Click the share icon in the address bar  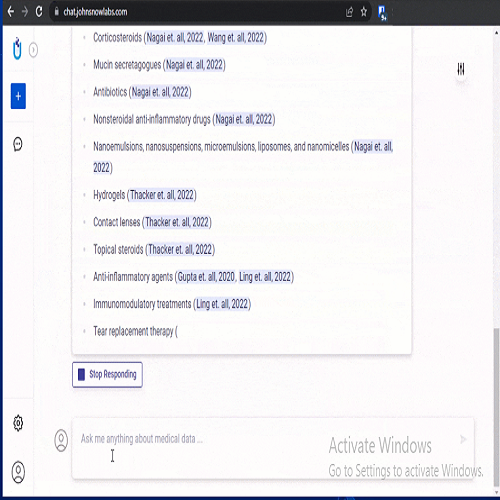pos(349,12)
